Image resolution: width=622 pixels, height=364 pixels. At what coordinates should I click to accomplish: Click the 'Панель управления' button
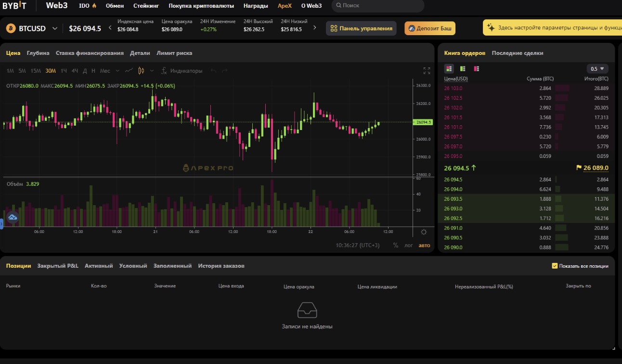pyautogui.click(x=361, y=28)
